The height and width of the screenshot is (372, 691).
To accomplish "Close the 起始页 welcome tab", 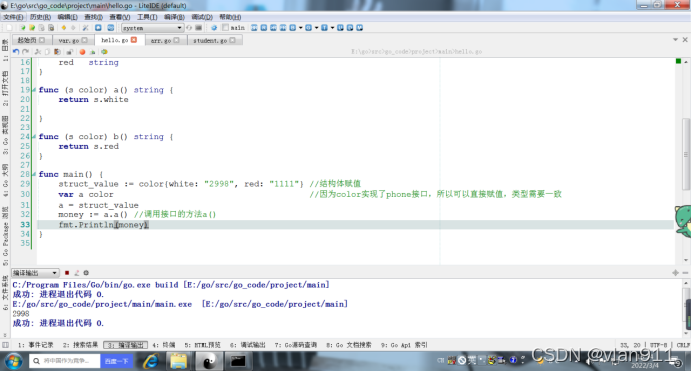I will pyautogui.click(x=42, y=40).
